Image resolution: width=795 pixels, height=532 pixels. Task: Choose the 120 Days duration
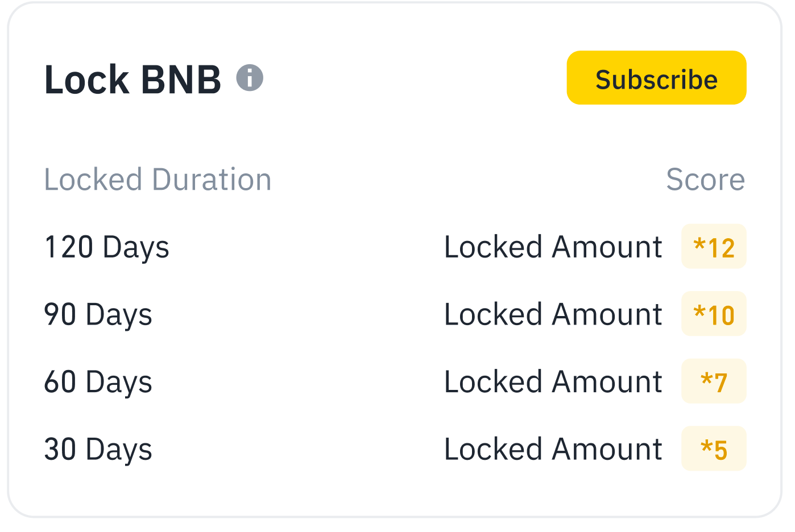107,247
